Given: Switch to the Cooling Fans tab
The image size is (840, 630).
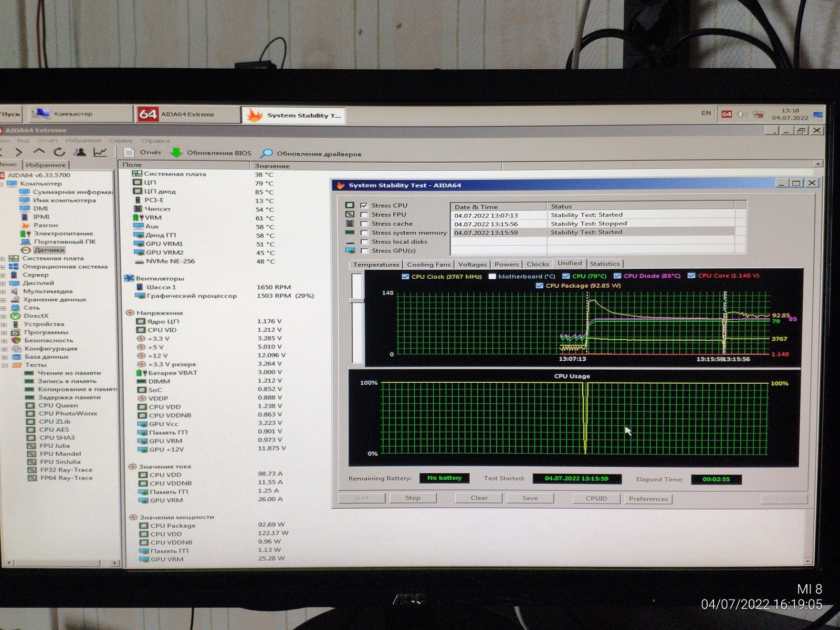Looking at the screenshot, I should (428, 265).
